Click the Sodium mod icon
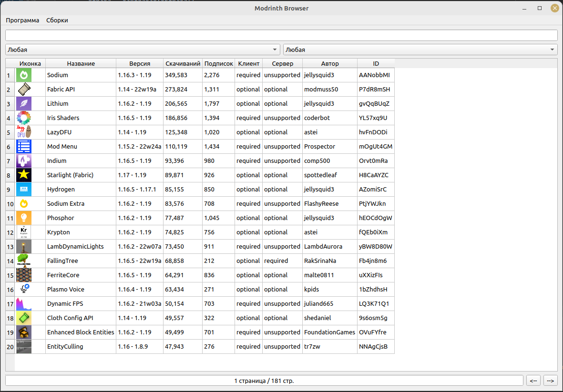Viewport: 563px width, 392px height. (x=24, y=75)
